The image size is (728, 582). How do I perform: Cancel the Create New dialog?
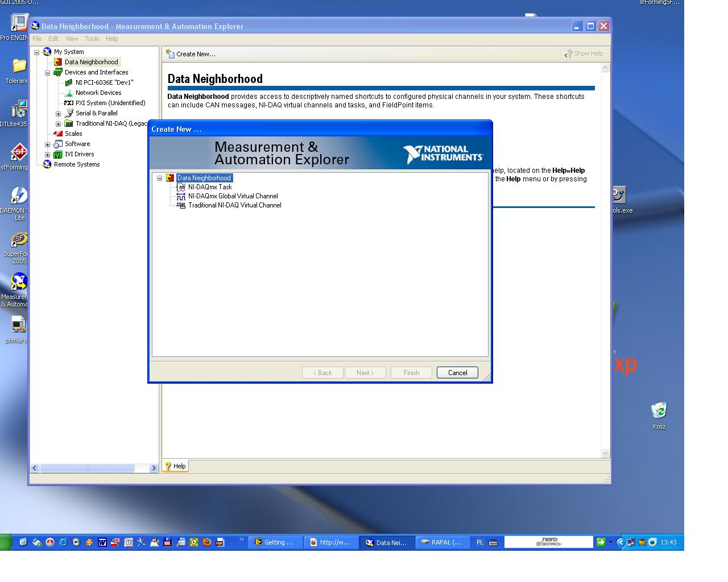(457, 373)
